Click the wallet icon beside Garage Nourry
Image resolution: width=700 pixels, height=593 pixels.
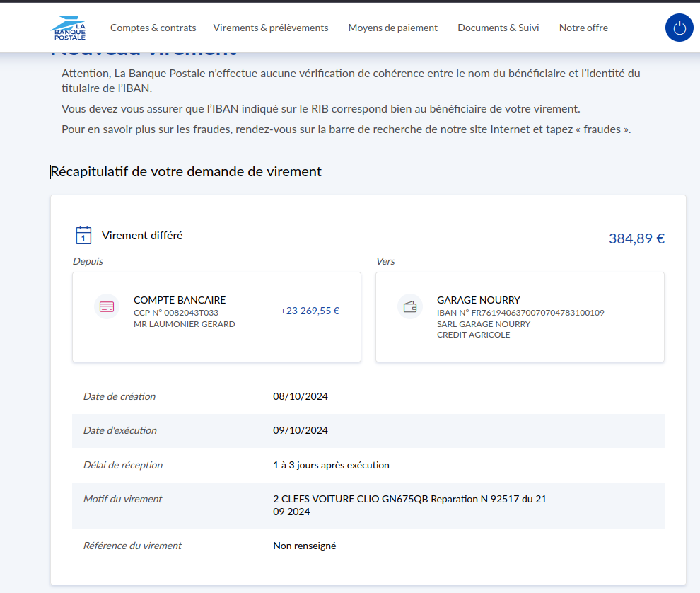tap(409, 307)
